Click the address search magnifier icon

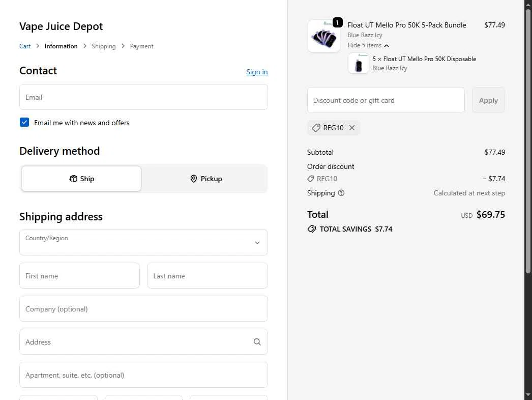point(257,342)
